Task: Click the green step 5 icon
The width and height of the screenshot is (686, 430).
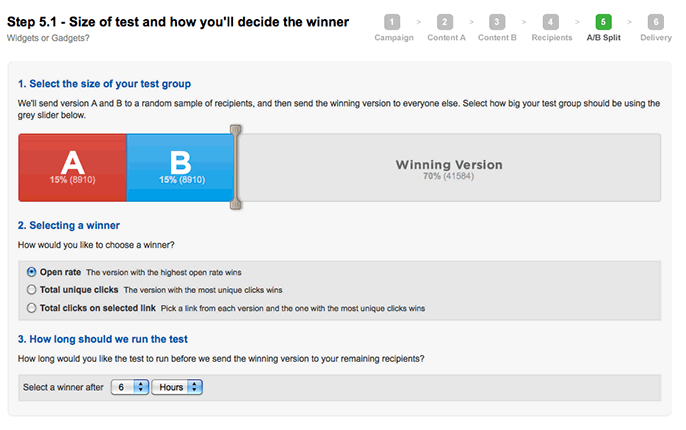Action: pos(603,21)
